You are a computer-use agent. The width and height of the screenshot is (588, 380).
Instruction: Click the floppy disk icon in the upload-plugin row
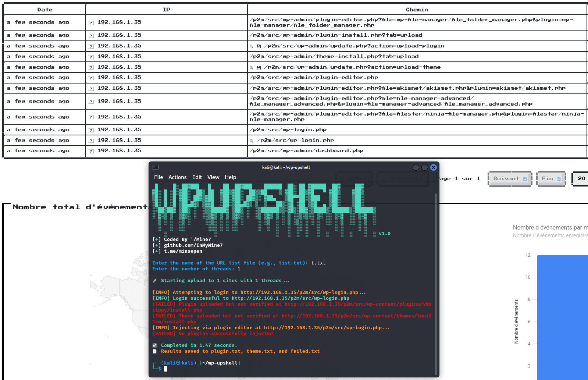coord(259,46)
